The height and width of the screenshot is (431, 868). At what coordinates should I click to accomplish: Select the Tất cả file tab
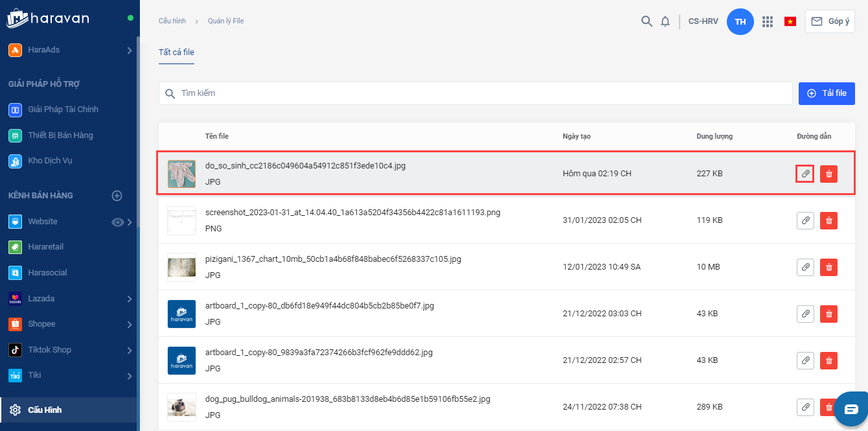click(176, 52)
